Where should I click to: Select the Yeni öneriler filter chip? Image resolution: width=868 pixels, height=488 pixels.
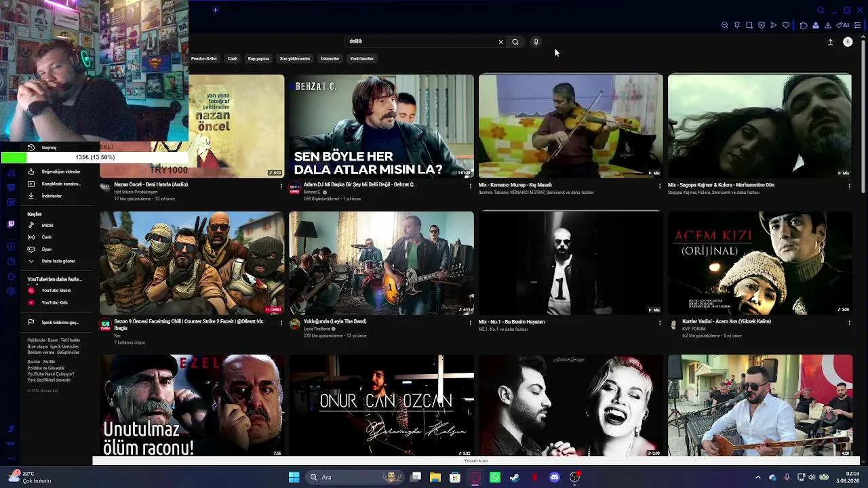pos(362,59)
